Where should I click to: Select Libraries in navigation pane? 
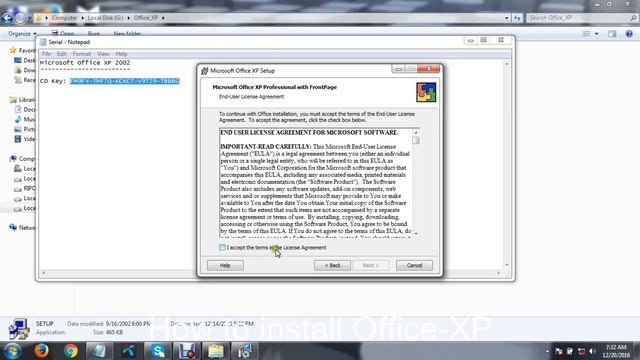pyautogui.click(x=23, y=100)
